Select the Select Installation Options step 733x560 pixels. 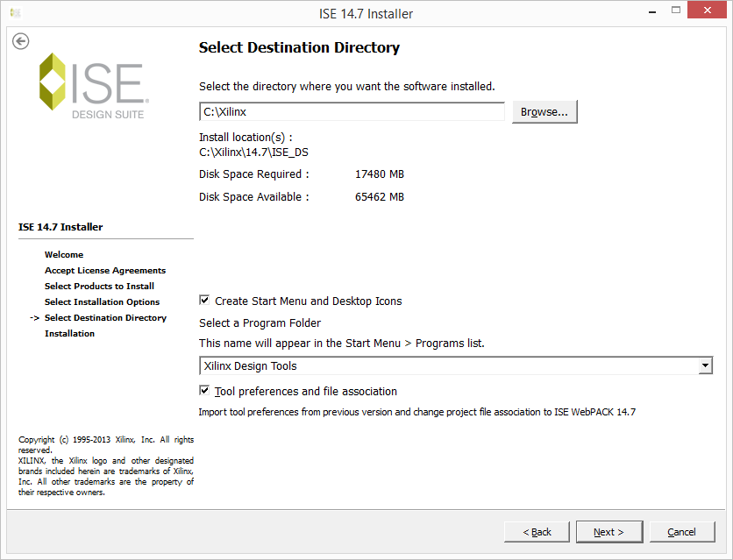(x=102, y=302)
